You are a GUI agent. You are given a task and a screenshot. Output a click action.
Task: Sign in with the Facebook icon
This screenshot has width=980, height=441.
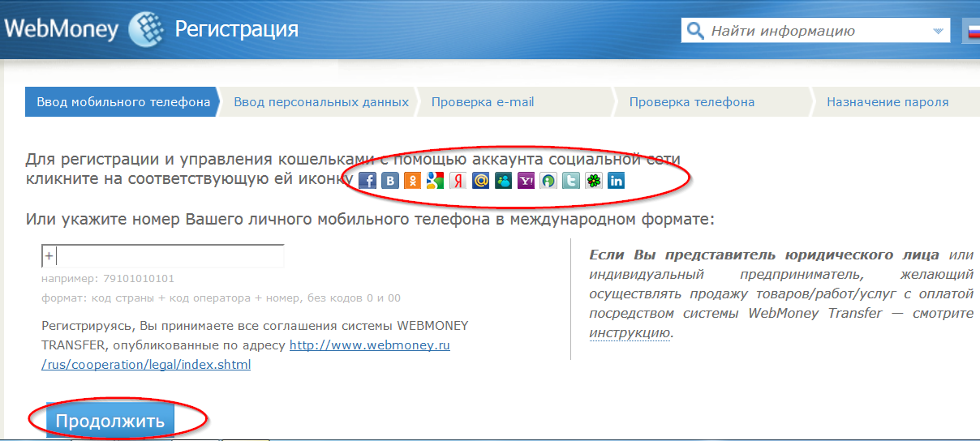pos(367,181)
